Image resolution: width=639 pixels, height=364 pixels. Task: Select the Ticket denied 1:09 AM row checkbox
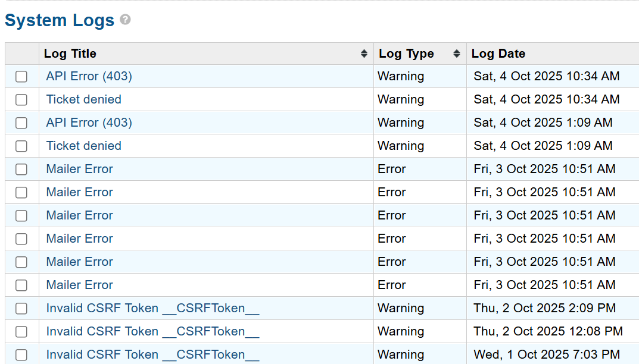coord(21,146)
